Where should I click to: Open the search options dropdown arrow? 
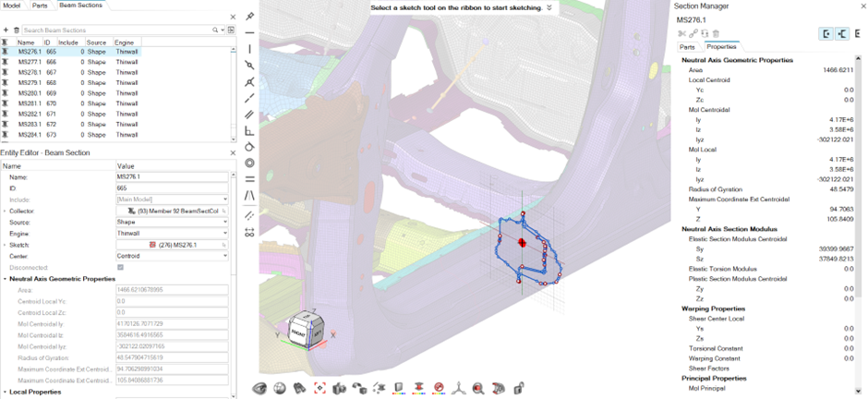coord(223,30)
